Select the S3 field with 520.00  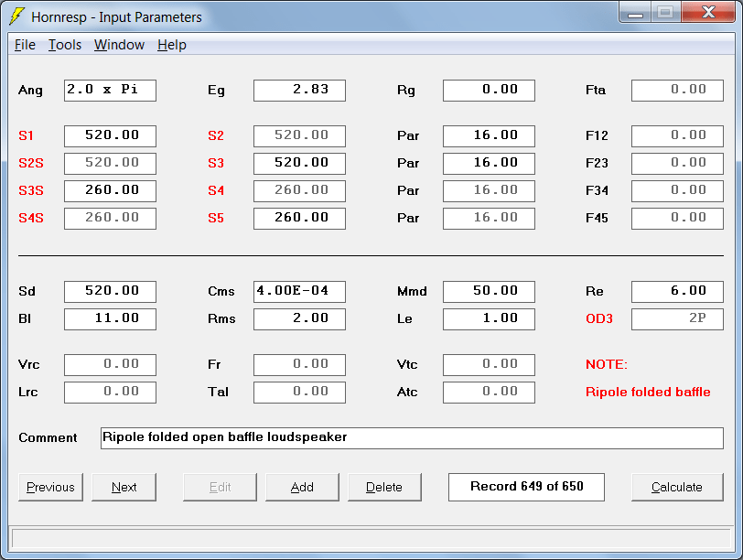coord(299,164)
